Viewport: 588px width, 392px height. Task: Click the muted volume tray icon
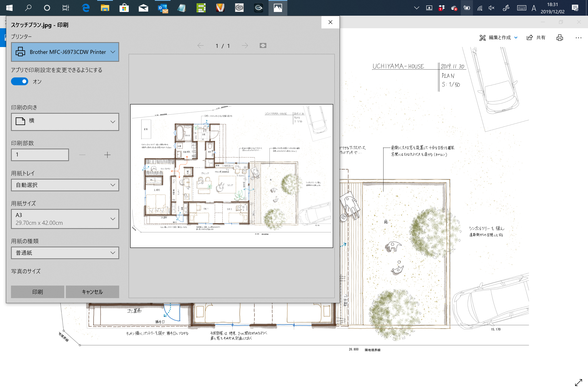coord(492,8)
